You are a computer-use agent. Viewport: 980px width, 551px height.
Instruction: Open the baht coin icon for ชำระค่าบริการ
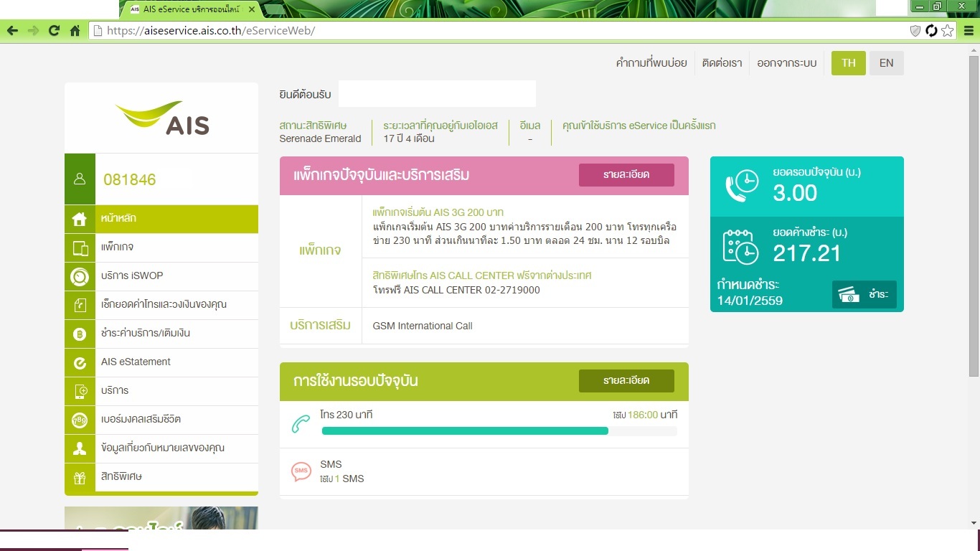(x=80, y=334)
